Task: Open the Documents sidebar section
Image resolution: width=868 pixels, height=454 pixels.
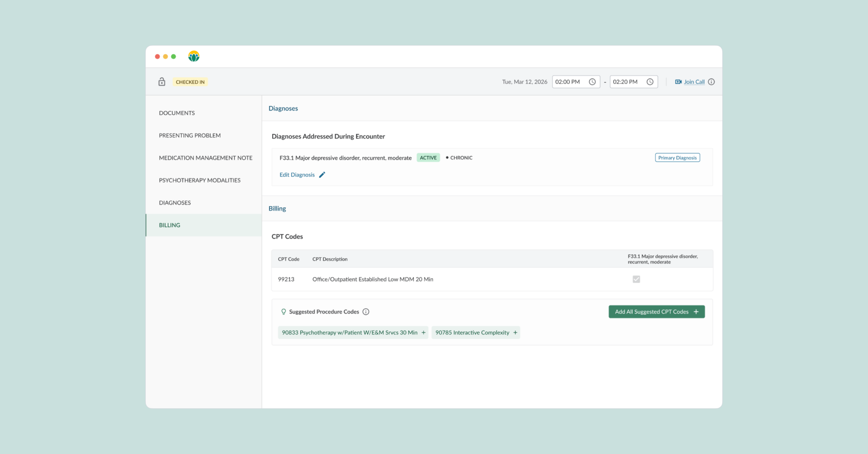Action: pyautogui.click(x=177, y=113)
